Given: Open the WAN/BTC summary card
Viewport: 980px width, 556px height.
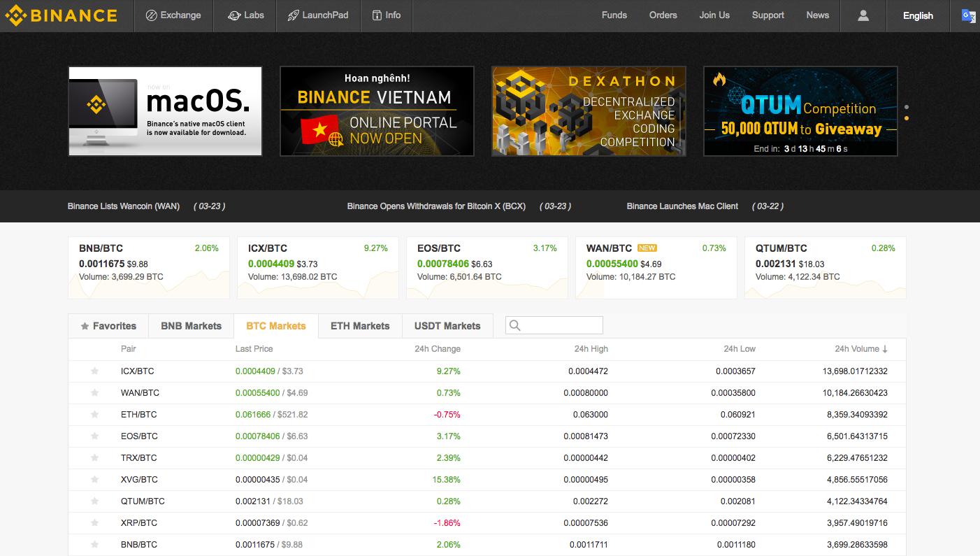Looking at the screenshot, I should click(x=656, y=268).
